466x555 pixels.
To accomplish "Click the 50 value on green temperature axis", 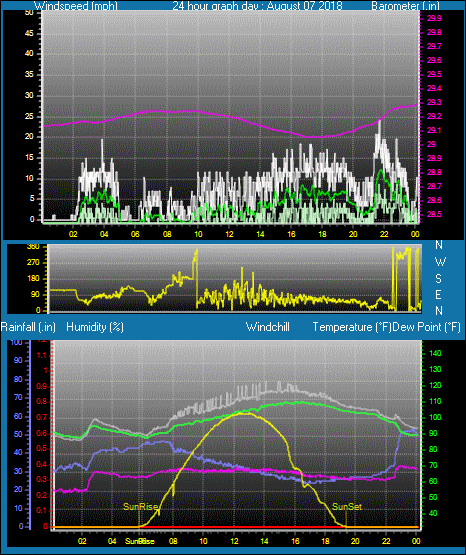I will point(433,497).
